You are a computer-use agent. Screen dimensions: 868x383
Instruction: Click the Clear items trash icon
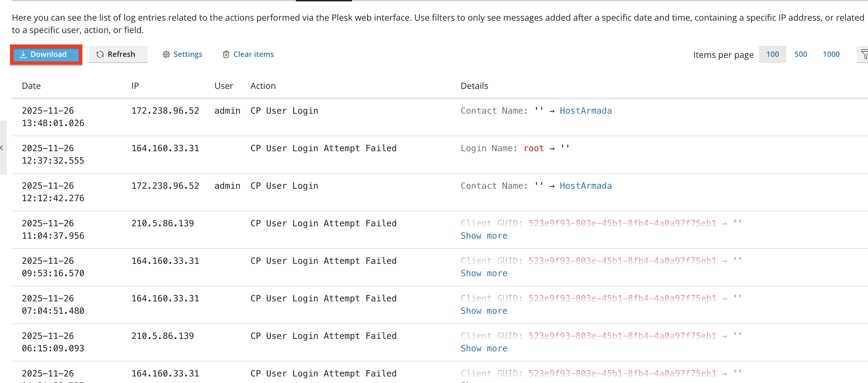[x=226, y=54]
